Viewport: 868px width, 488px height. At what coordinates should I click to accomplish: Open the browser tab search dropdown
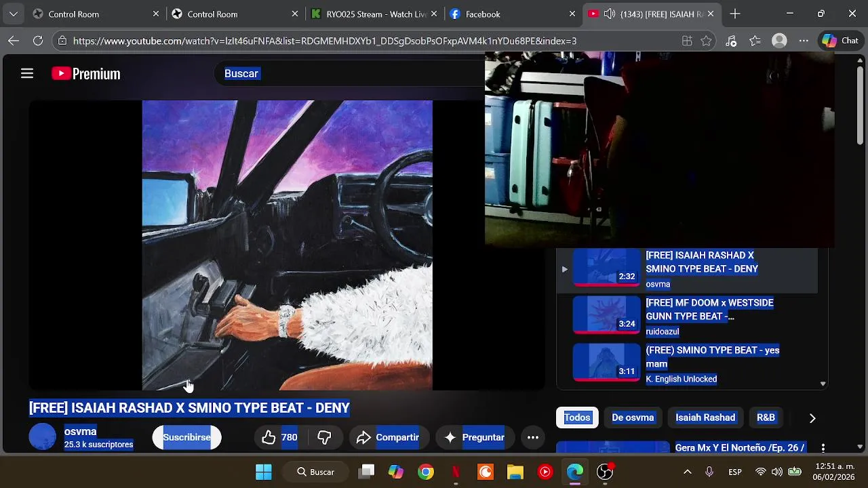pyautogui.click(x=14, y=14)
